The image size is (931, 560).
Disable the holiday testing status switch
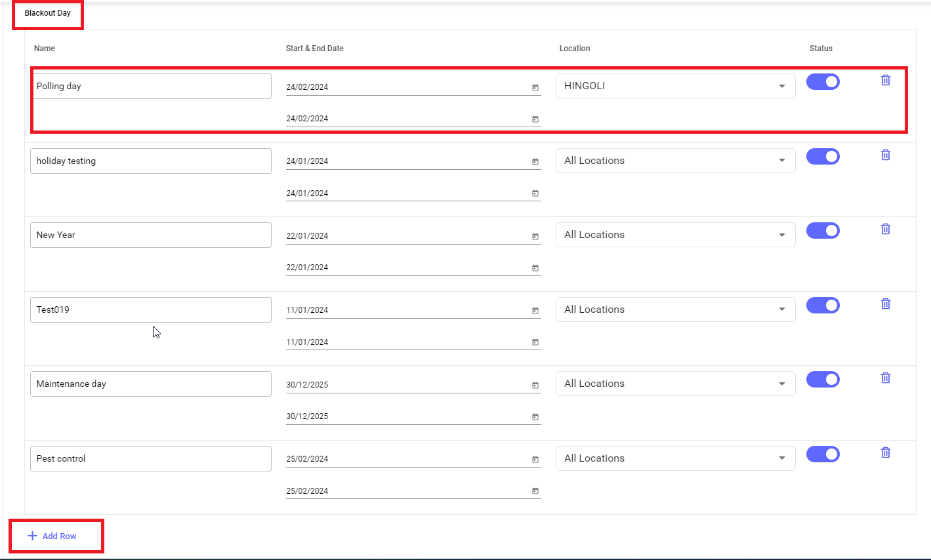pos(823,156)
